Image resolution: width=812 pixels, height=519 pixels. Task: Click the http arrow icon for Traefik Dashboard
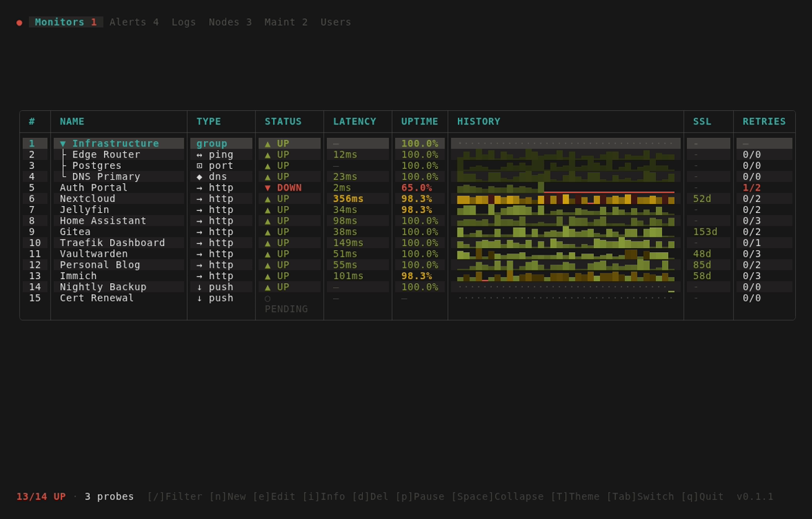coord(200,243)
